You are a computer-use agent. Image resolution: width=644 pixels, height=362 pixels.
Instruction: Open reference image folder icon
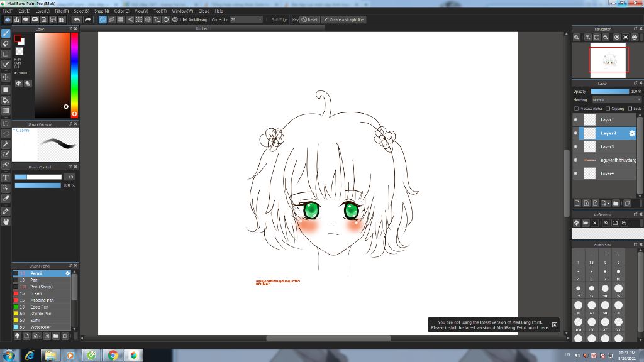click(x=586, y=223)
